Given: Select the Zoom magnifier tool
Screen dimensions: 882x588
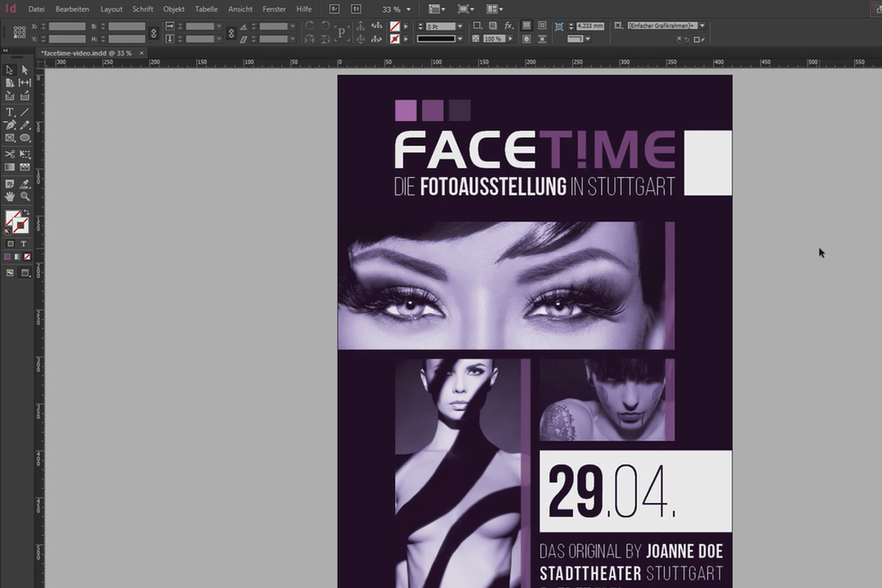Looking at the screenshot, I should click(x=25, y=196).
